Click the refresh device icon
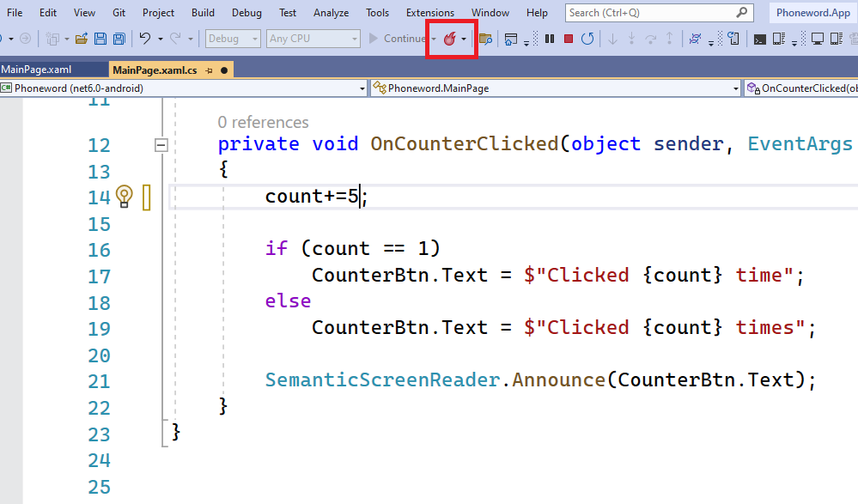 (733, 39)
